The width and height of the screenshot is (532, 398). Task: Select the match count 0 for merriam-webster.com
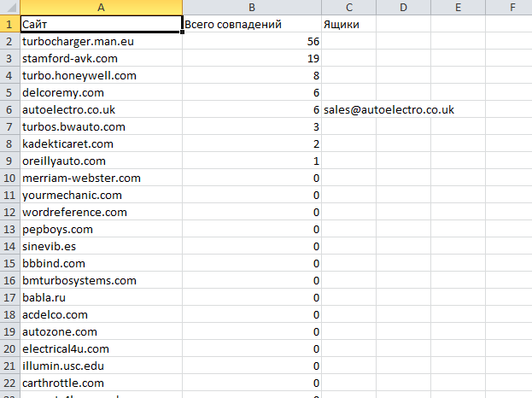pos(252,178)
